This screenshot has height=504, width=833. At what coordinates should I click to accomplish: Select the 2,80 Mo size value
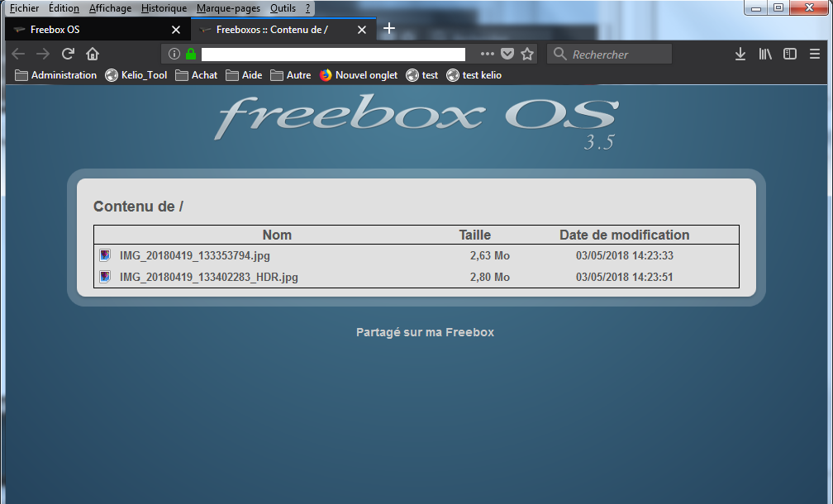tap(490, 277)
